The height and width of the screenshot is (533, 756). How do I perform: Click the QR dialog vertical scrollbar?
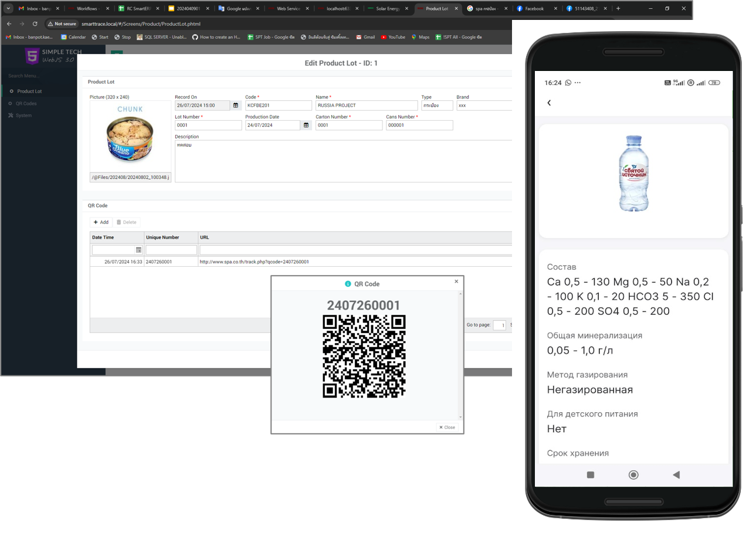pos(460,355)
